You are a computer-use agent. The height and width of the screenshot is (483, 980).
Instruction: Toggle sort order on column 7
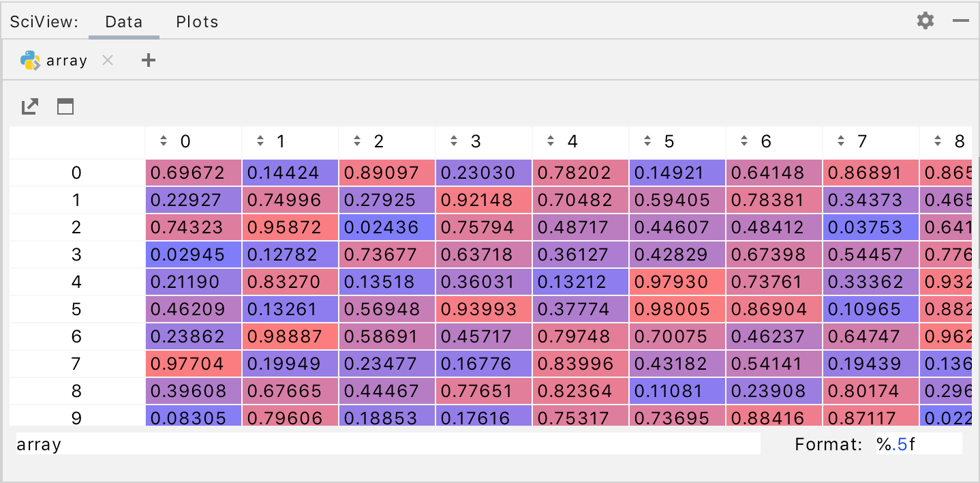[x=840, y=142]
